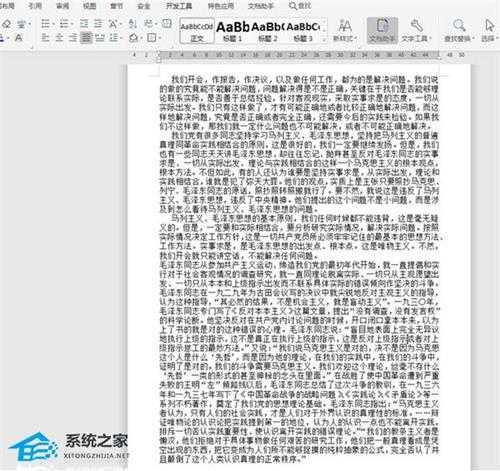
Task: Apply the 标题 2 heading style
Action: 268,30
